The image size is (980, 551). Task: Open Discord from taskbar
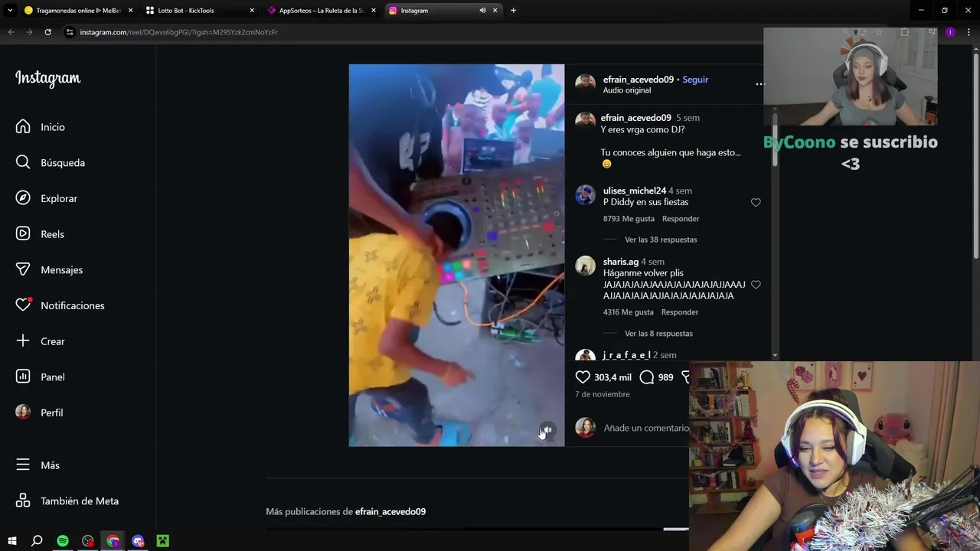click(x=138, y=541)
